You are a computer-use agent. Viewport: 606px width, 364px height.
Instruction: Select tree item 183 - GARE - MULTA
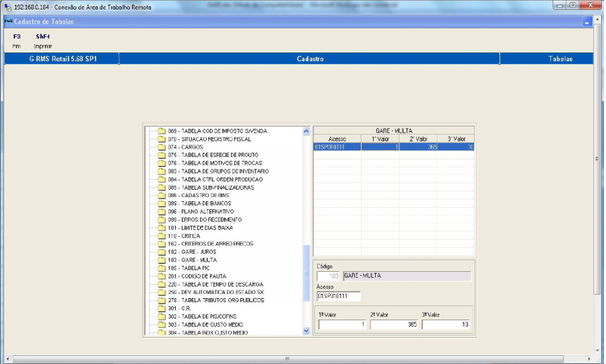pos(192,260)
